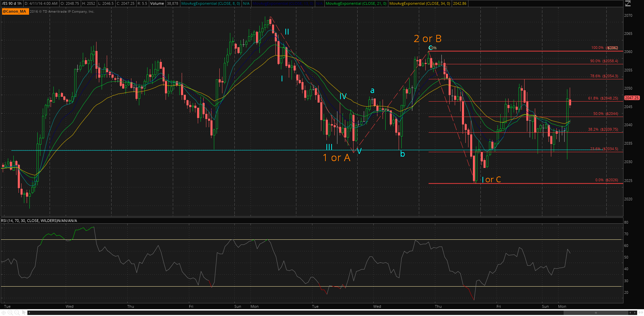Click the price axis scale icon

(628, 4)
